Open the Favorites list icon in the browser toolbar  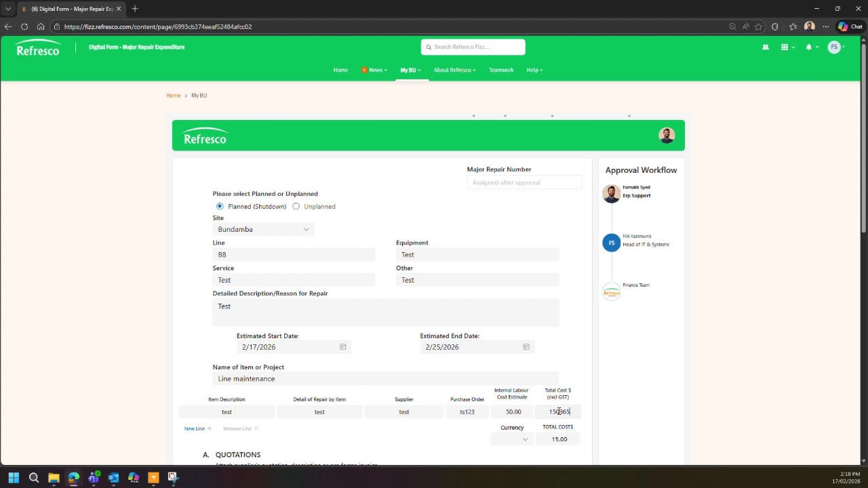click(x=793, y=26)
